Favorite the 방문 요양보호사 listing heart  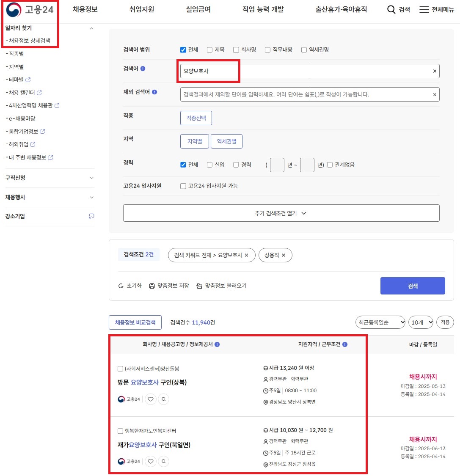150,399
